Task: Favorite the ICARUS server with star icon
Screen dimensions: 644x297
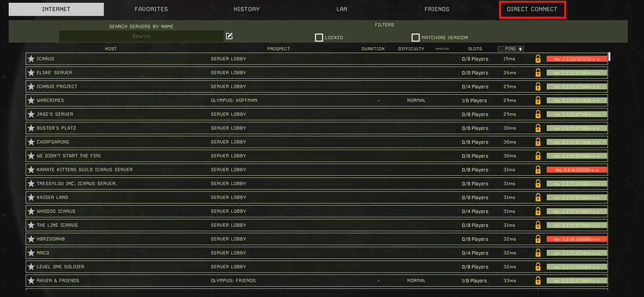Action: pos(30,59)
